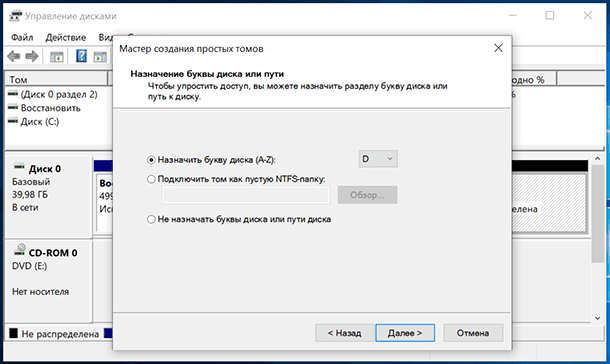Click the Не распределена legend label

60,334
